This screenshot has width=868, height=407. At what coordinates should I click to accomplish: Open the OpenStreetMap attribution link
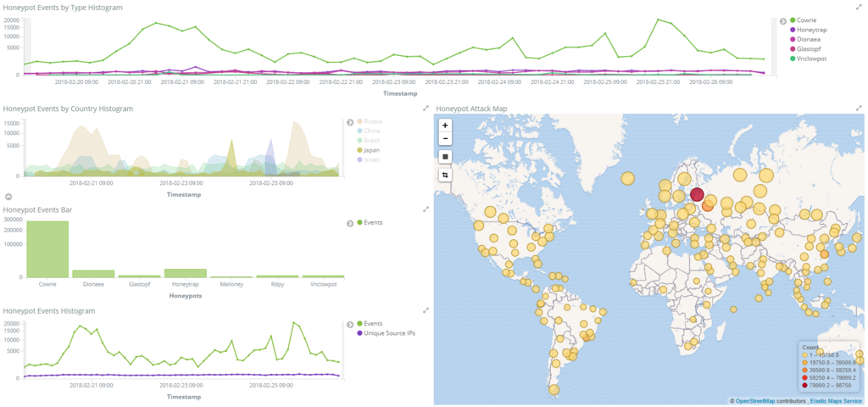[x=755, y=400]
